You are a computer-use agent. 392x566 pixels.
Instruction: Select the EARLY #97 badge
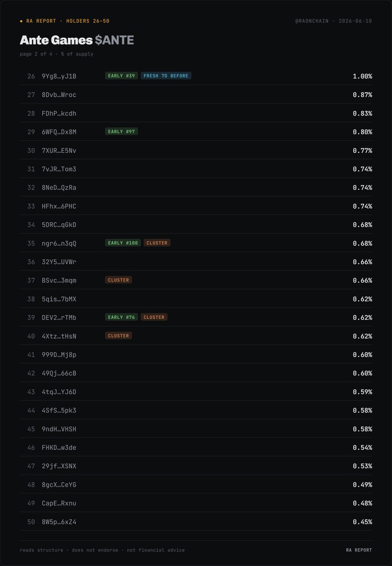click(122, 132)
